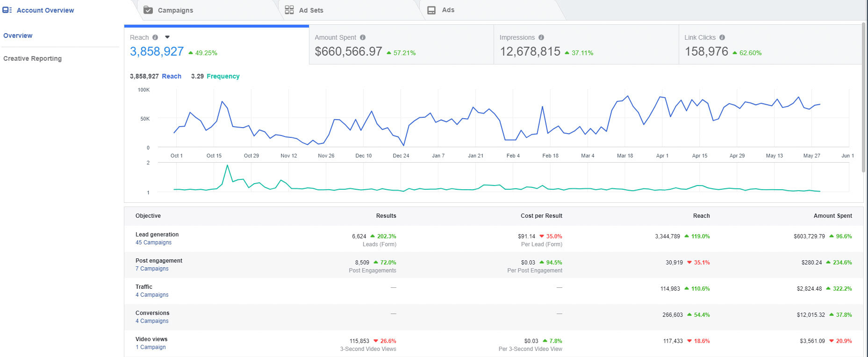Open the 4 Campaigns link under Traffic

(x=152, y=295)
